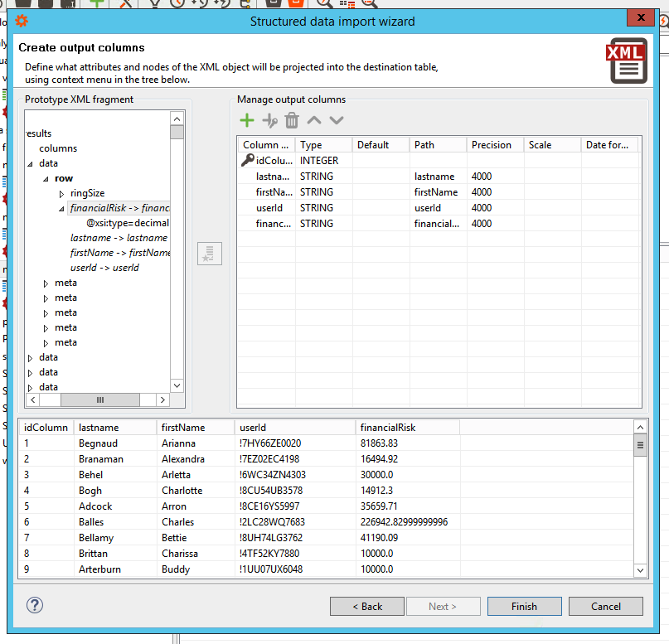Click the < Back button
This screenshot has width=669, height=644.
pos(366,606)
